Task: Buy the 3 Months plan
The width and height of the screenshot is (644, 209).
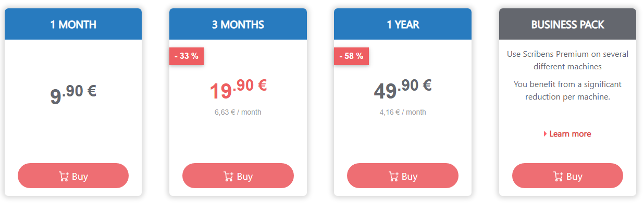Action: [238, 176]
